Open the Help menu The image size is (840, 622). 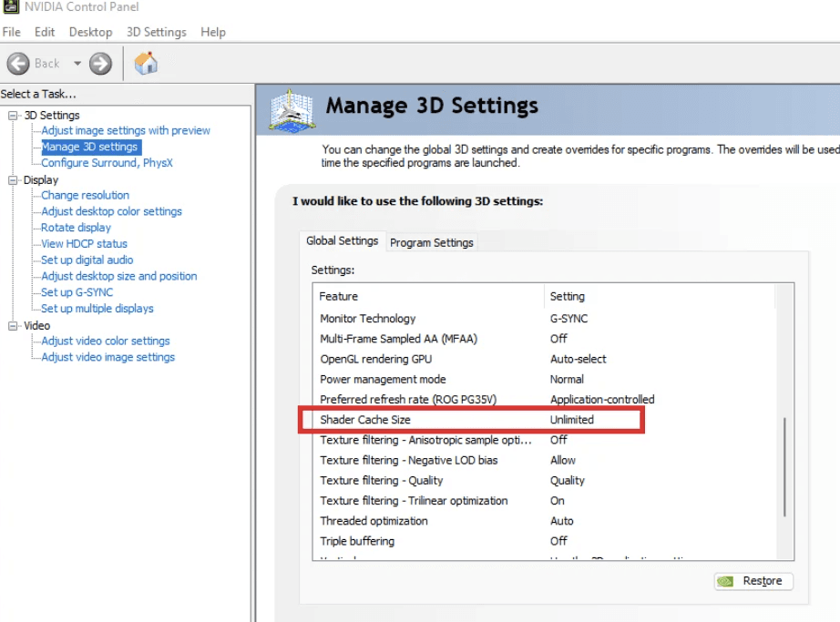pyautogui.click(x=213, y=32)
